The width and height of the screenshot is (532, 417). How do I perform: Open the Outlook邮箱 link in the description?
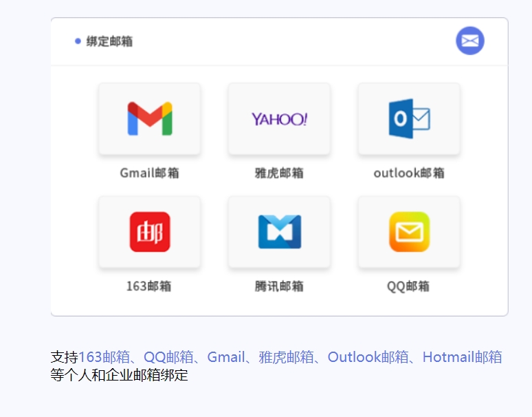(x=368, y=357)
